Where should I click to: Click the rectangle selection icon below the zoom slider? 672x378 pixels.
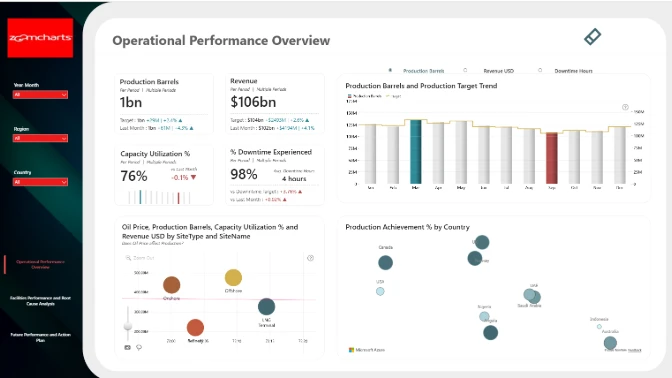tap(127, 348)
